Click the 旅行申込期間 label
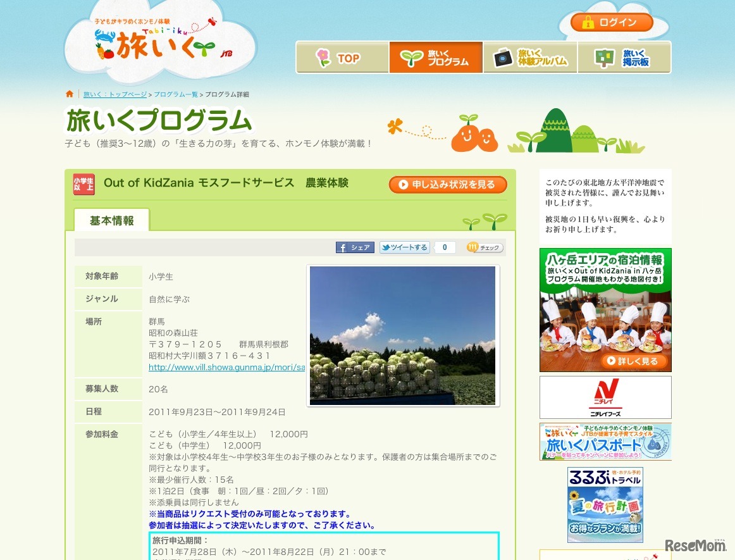 coord(180,541)
